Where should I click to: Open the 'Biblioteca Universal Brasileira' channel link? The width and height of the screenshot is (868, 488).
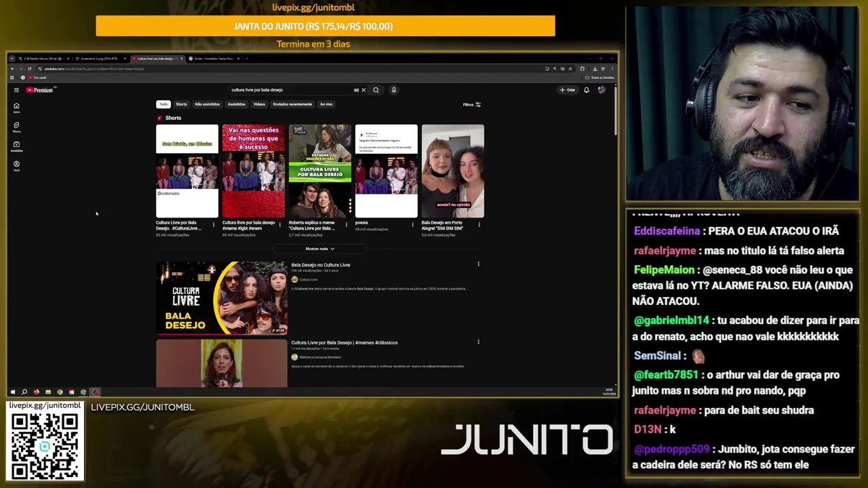pyautogui.click(x=320, y=357)
